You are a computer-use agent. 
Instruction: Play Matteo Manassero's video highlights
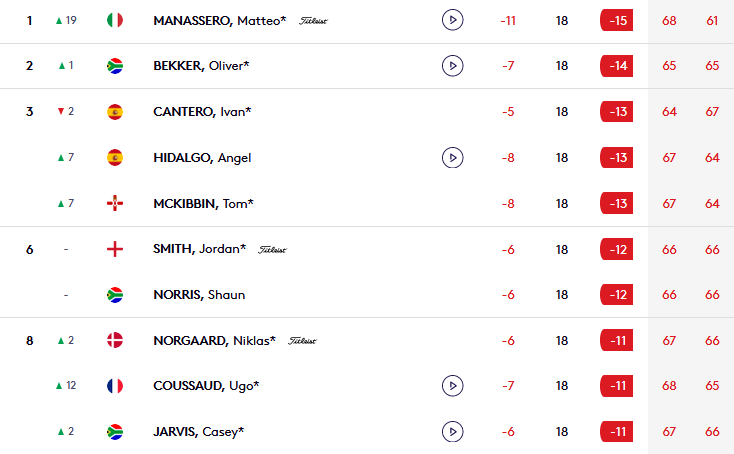click(452, 20)
